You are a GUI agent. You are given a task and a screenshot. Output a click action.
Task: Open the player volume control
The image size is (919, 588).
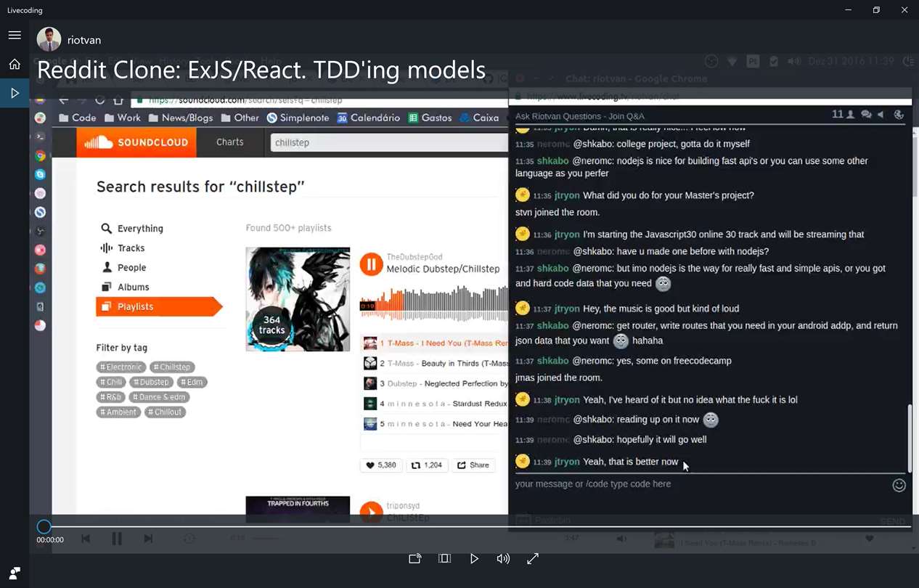click(503, 558)
